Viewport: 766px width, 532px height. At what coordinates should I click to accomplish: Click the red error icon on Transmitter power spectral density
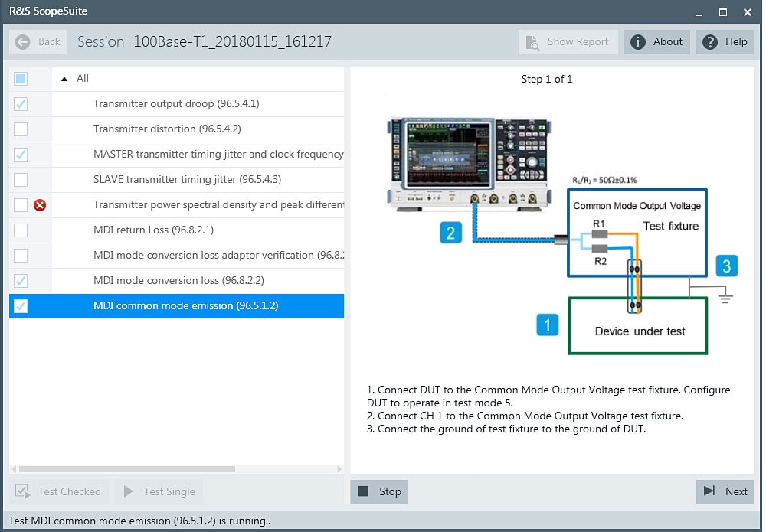coord(39,204)
